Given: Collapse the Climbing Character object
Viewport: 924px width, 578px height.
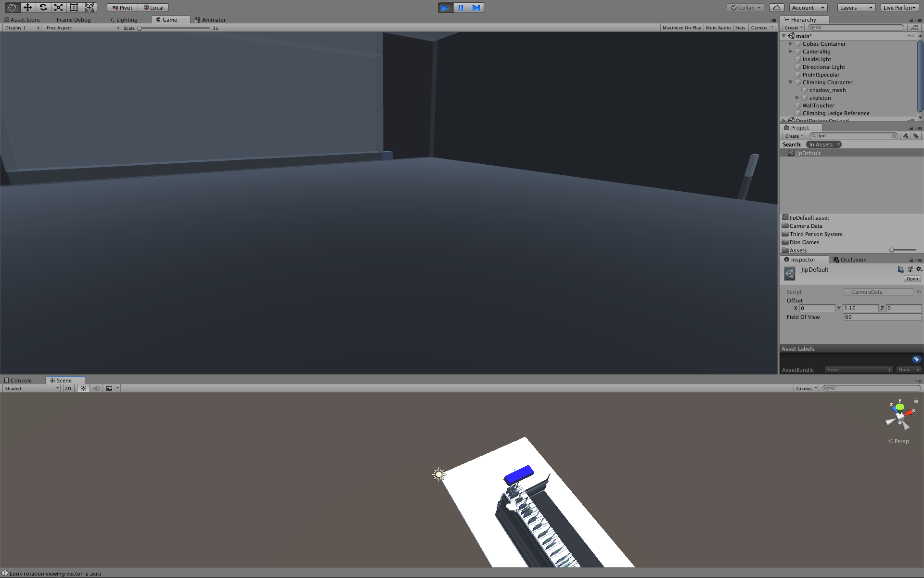Looking at the screenshot, I should (x=790, y=82).
